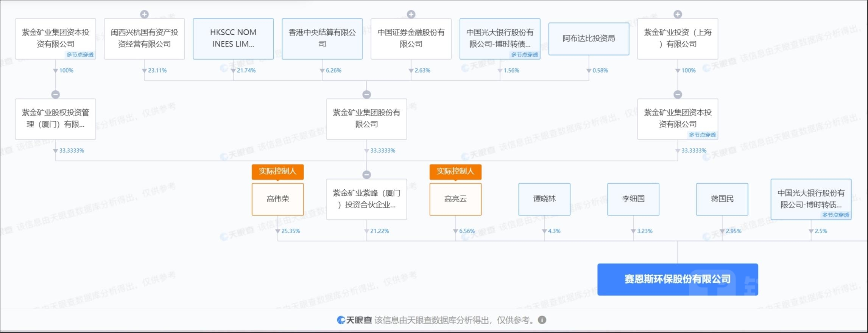Select 紫金矿业集团资本投资 node with 33.3333% stake

(x=678, y=119)
